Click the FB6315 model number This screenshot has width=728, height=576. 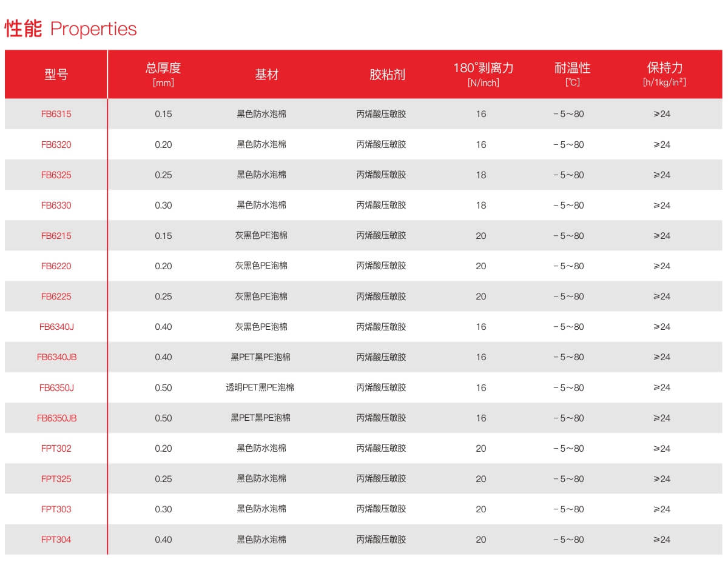(x=56, y=114)
